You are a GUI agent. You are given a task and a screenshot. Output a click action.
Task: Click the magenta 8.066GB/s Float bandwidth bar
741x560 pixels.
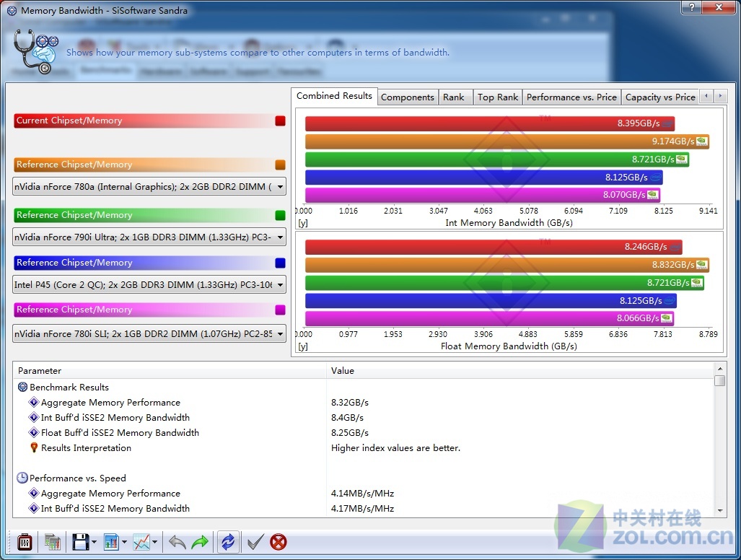click(490, 318)
